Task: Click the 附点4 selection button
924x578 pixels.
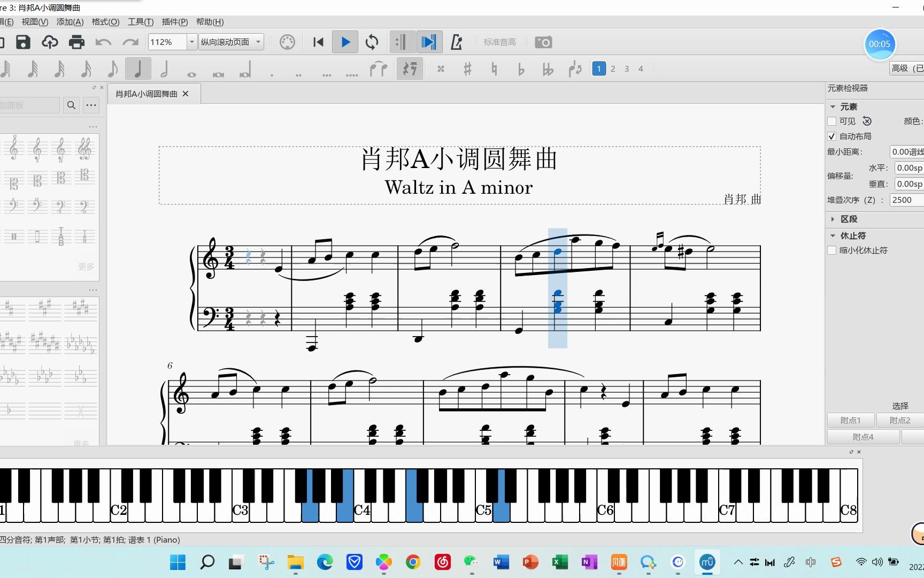Action: point(863,437)
